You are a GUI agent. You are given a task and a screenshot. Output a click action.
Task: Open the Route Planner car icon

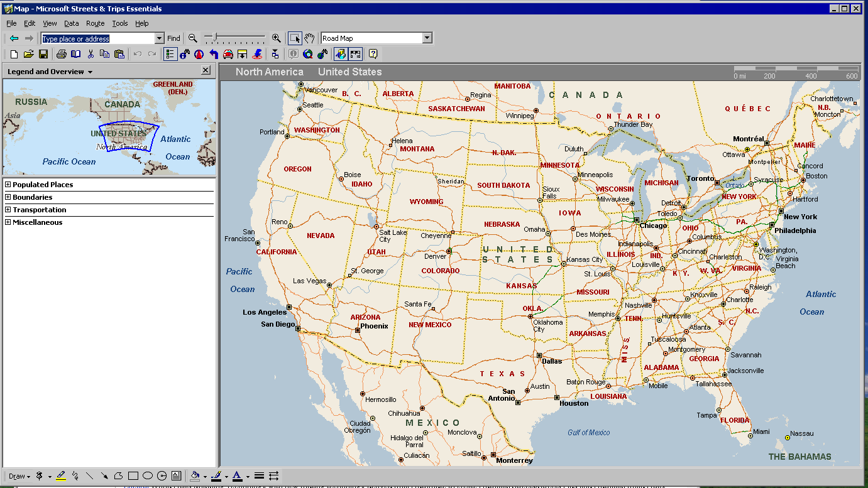tap(228, 55)
